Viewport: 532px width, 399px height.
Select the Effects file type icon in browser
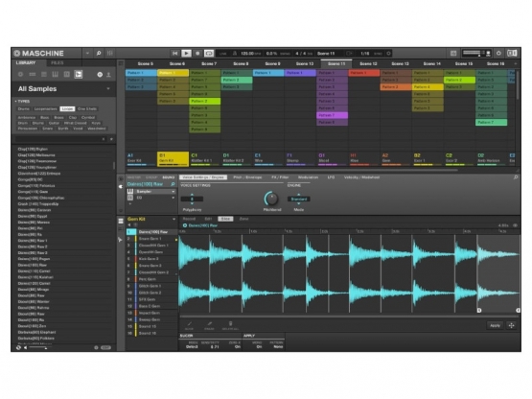67,75
